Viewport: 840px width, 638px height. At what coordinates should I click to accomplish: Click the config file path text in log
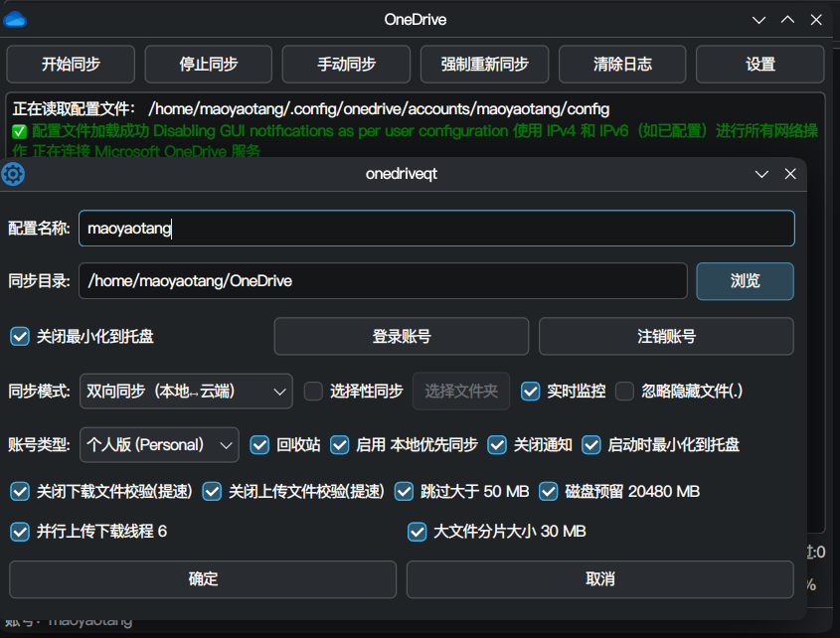[x=379, y=108]
